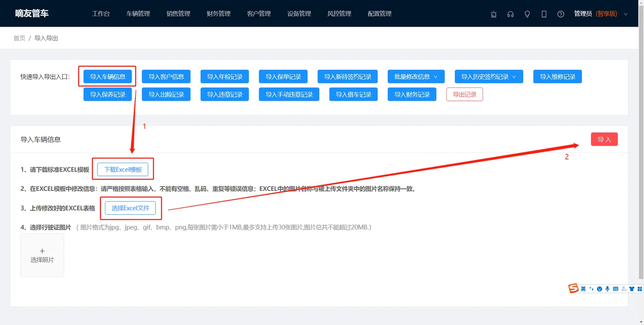Screen dimensions: 644x325
Task: Open the 财务管理 menu
Action: click(x=219, y=14)
